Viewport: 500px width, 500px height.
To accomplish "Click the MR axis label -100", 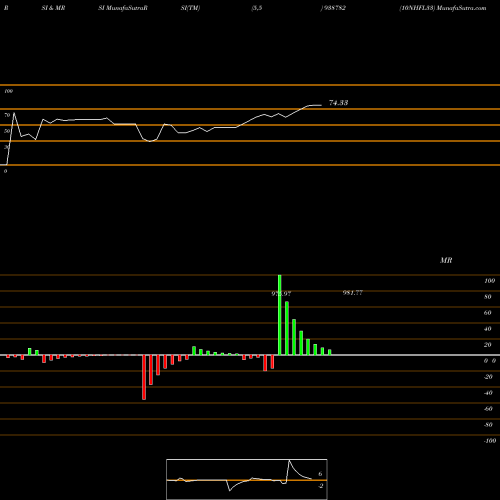I will [x=490, y=441].
